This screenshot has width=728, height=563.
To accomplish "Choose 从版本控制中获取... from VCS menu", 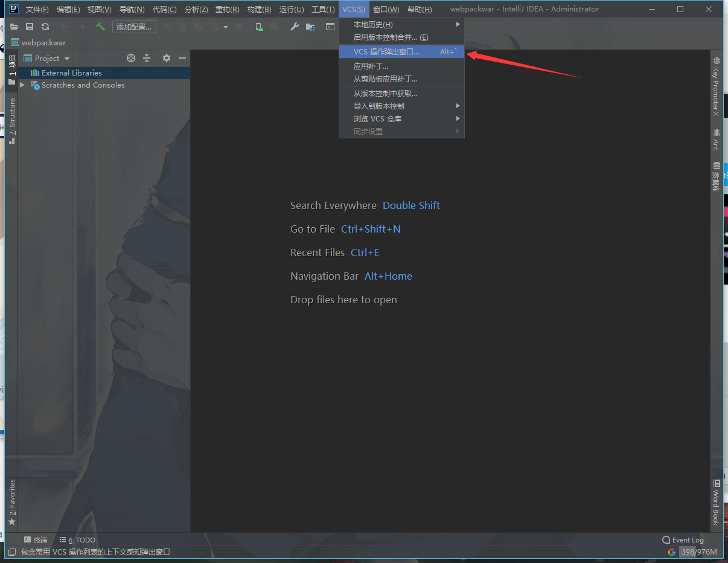I will (x=386, y=93).
